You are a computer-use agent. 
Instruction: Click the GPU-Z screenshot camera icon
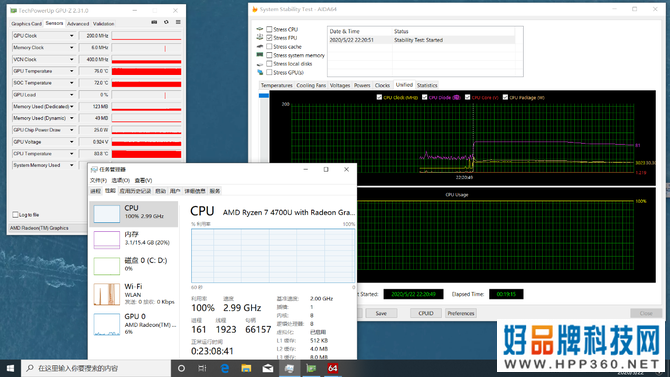tap(154, 22)
